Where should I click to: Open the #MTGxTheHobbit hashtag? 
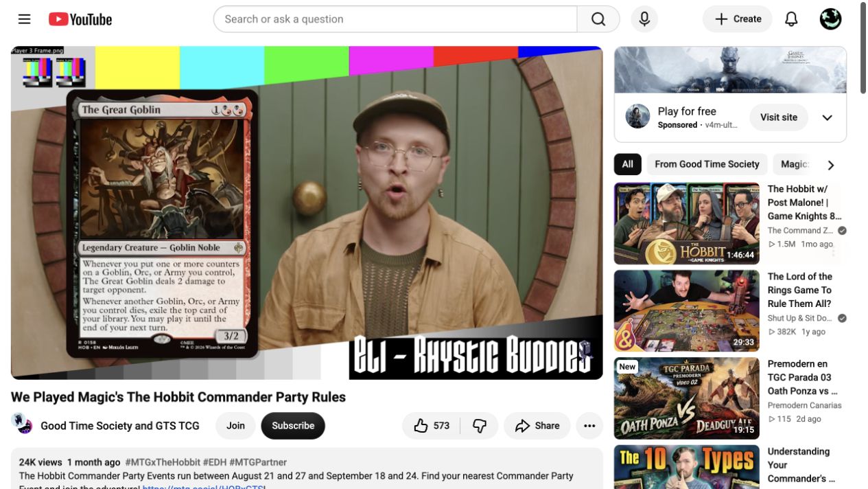point(163,462)
